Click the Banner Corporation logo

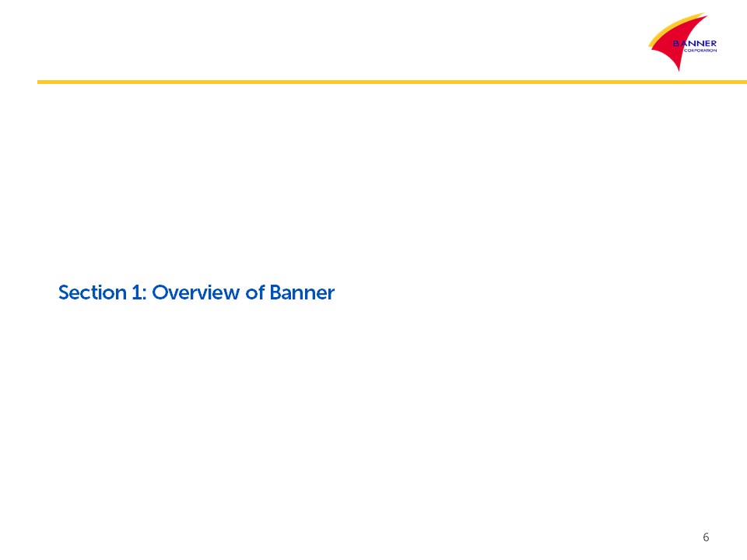pyautogui.click(x=682, y=43)
